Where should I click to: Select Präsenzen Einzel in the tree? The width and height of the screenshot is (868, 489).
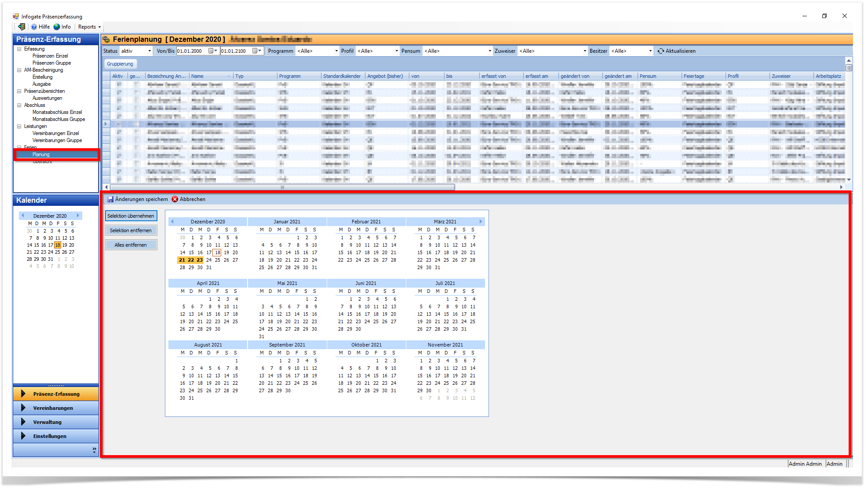tap(50, 56)
